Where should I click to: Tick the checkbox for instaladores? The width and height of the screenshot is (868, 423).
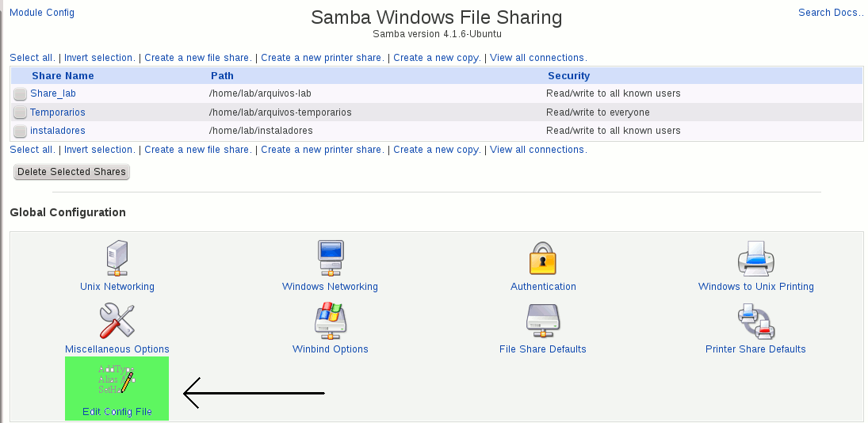point(20,131)
